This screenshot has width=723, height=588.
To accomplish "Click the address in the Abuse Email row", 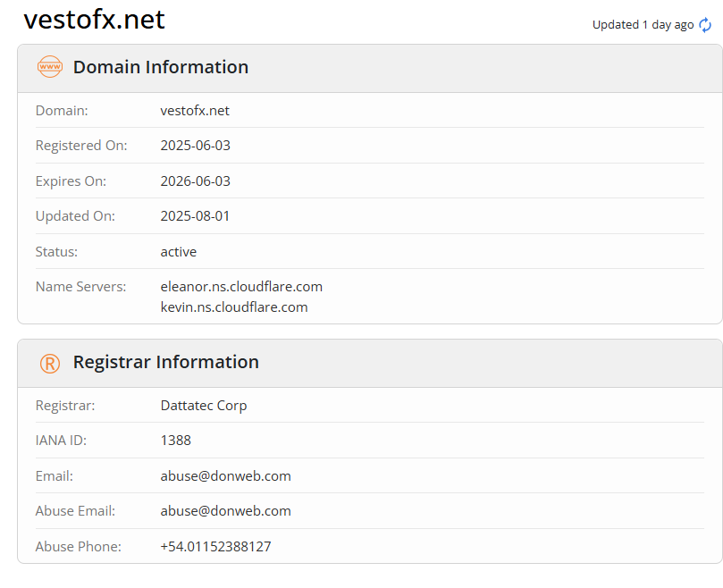I will point(225,511).
